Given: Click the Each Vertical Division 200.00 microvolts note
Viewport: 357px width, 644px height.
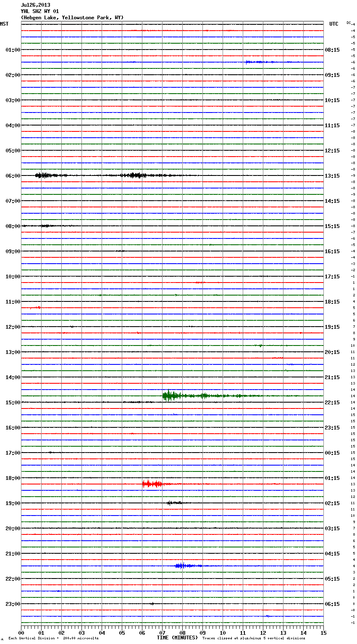Looking at the screenshot, I should click(x=53, y=639).
